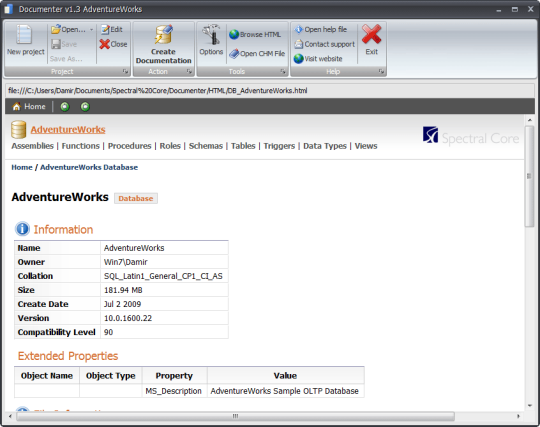Image resolution: width=540 pixels, height=427 pixels.
Task: Click the vertical scrollbar up arrow
Action: click(x=530, y=120)
